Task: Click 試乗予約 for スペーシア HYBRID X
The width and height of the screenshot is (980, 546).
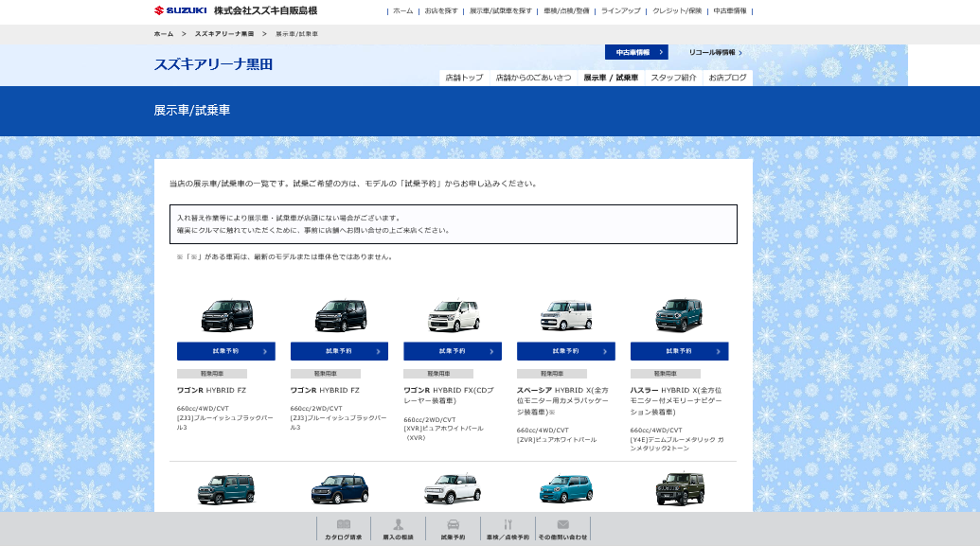Action: (566, 351)
